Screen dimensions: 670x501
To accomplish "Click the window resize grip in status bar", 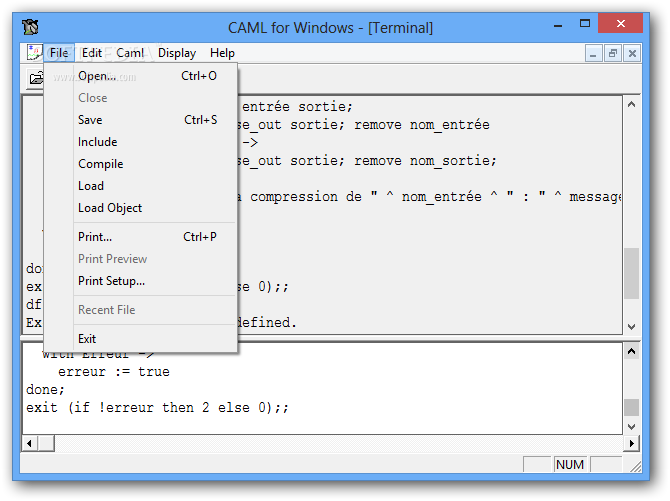I will click(x=635, y=467).
